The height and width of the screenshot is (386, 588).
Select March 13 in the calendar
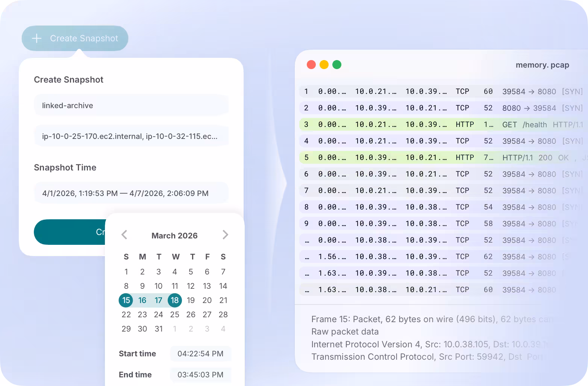click(x=207, y=286)
